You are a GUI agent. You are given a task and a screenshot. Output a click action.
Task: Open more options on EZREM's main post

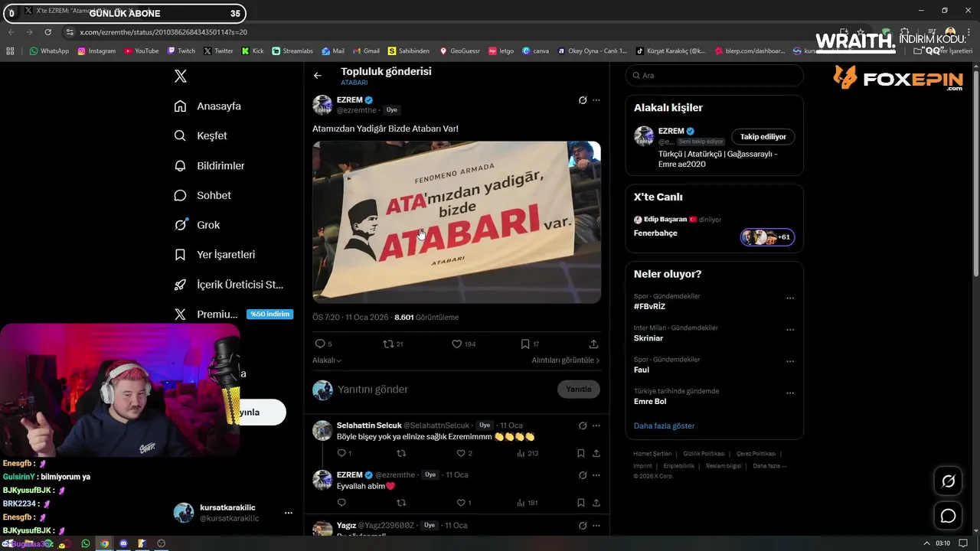point(596,100)
